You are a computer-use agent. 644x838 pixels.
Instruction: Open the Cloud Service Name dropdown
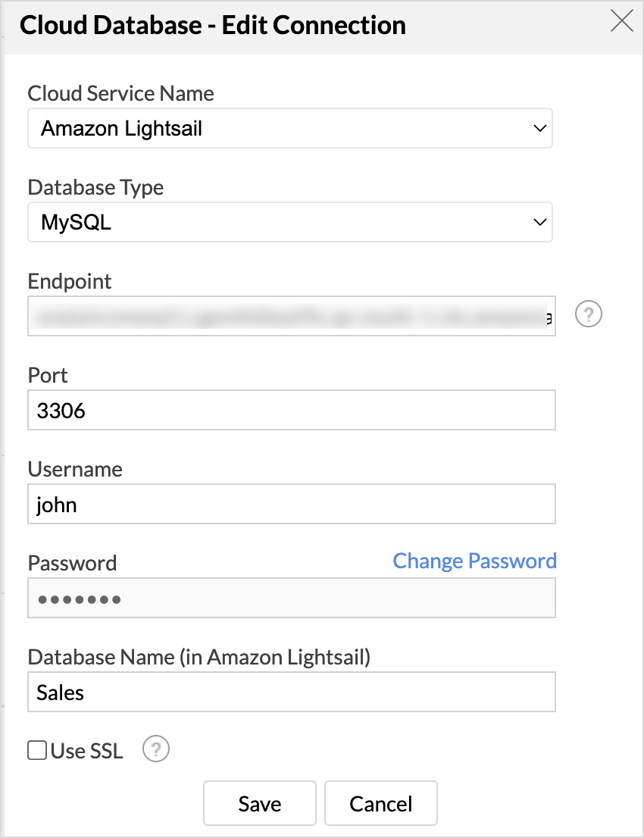tap(290, 128)
